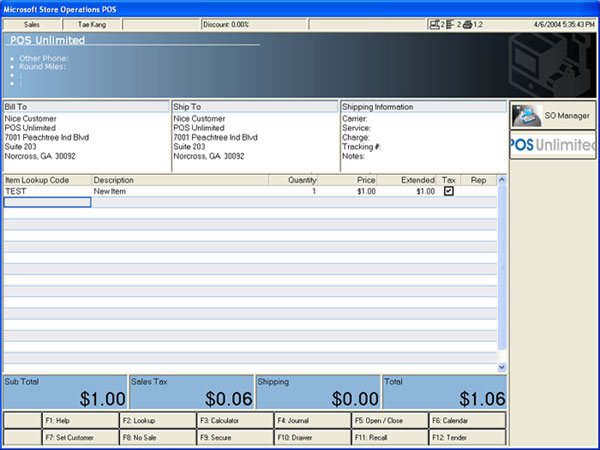The image size is (600, 450).
Task: Open F3: Calculator
Action: [x=235, y=421]
